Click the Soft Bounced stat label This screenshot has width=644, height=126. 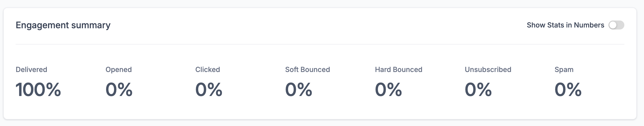[308, 69]
